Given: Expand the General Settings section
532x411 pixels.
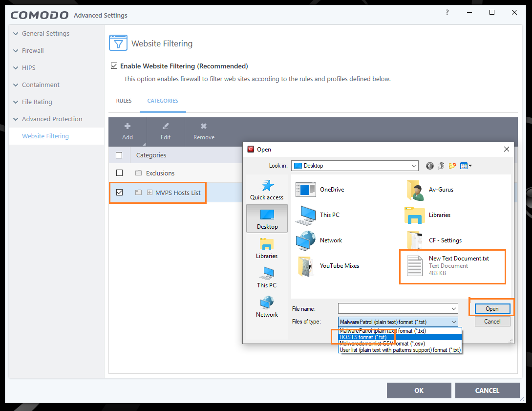Looking at the screenshot, I should pyautogui.click(x=16, y=34).
